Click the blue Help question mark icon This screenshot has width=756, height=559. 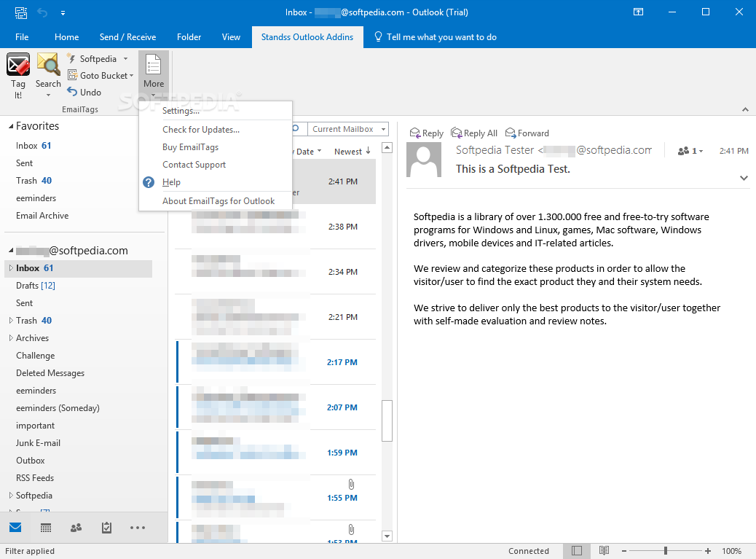click(149, 181)
